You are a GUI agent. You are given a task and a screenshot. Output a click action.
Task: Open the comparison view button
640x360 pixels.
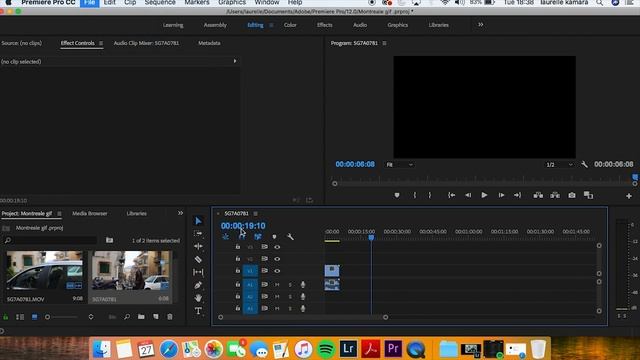[x=588, y=196]
